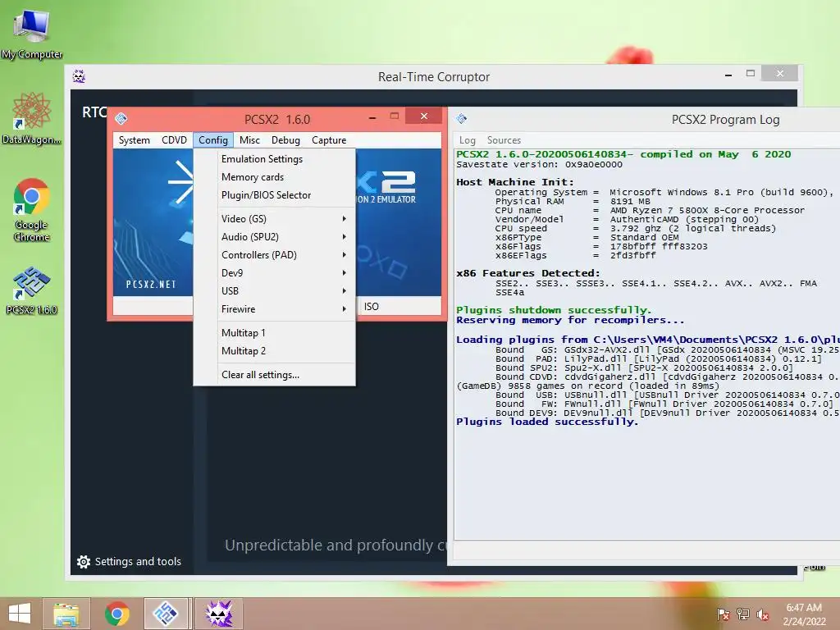Open File Explorer from taskbar
Screen dimensions: 840x630
[x=66, y=614]
